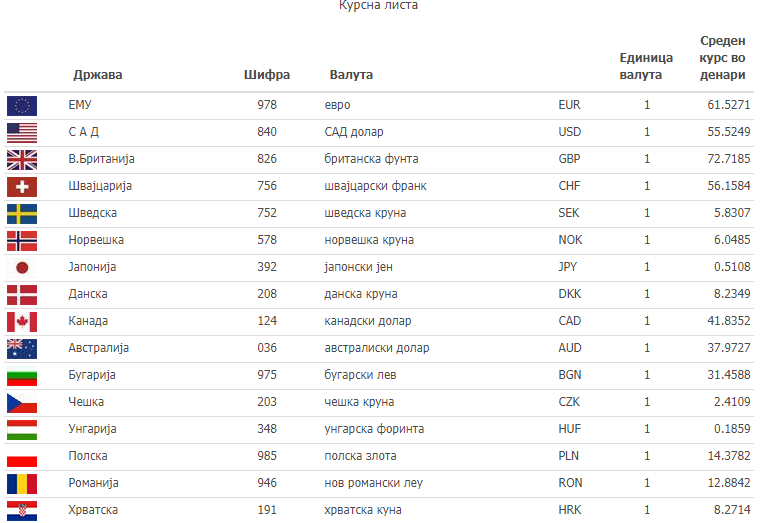765x523 pixels.
Task: Select the USD rate value 55.5249
Action: [x=729, y=132]
